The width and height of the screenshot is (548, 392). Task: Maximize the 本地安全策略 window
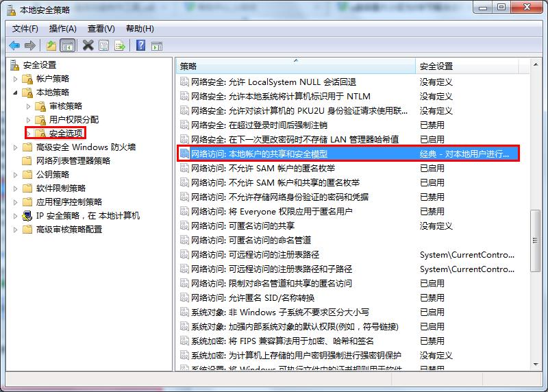click(501, 7)
